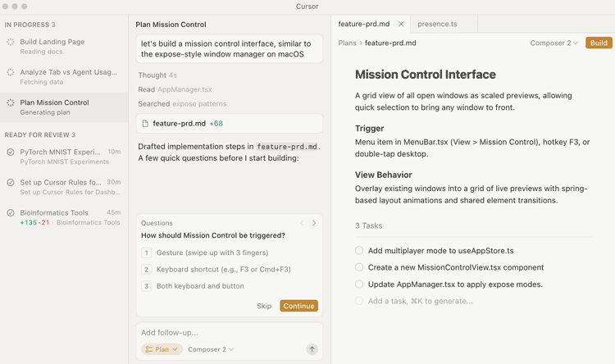Image resolution: width=615 pixels, height=364 pixels.
Task: Click Continue in the Questions panel
Action: pyautogui.click(x=298, y=306)
